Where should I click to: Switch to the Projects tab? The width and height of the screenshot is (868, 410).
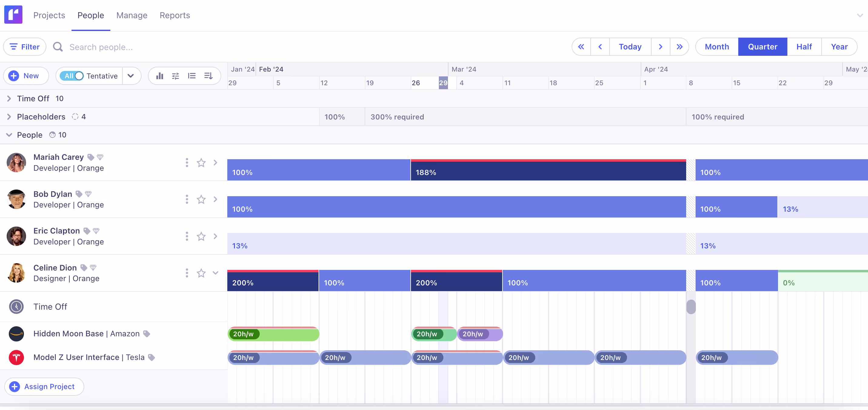[x=49, y=15]
